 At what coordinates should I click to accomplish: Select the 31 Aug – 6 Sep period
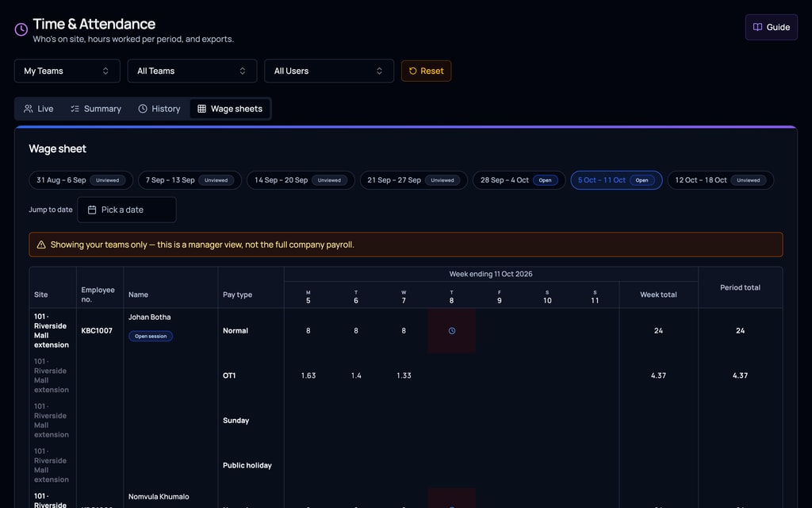pos(81,180)
